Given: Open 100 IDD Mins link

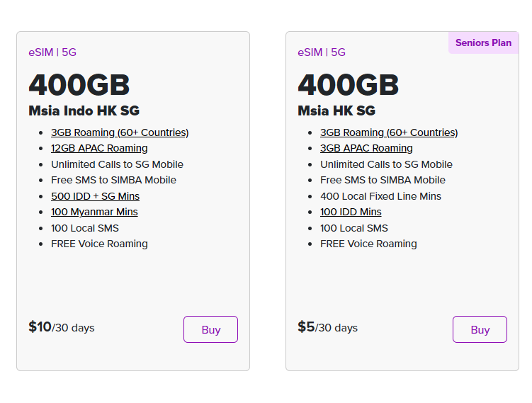Looking at the screenshot, I should pos(351,212).
